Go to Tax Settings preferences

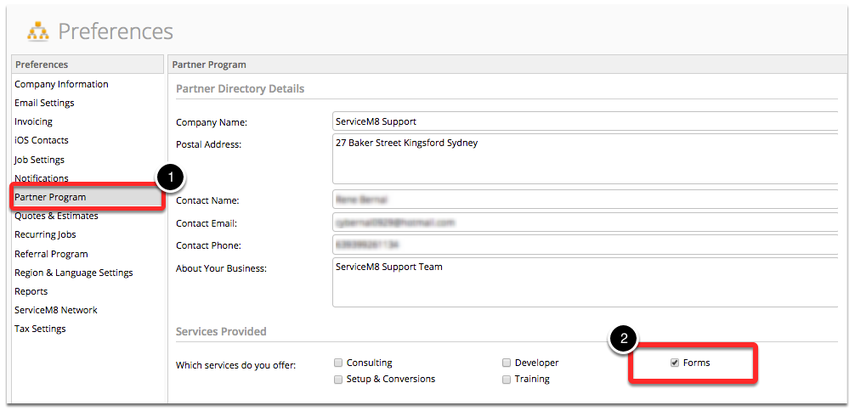pos(40,329)
